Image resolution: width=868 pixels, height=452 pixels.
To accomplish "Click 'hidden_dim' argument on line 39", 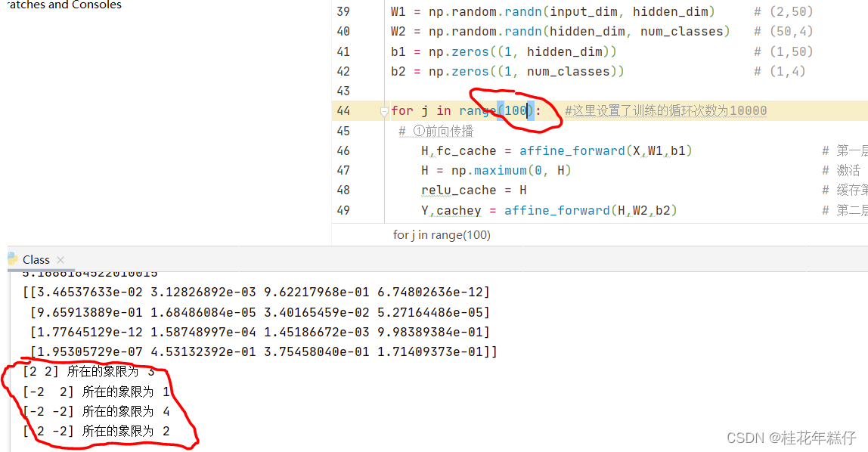I will click(x=670, y=11).
